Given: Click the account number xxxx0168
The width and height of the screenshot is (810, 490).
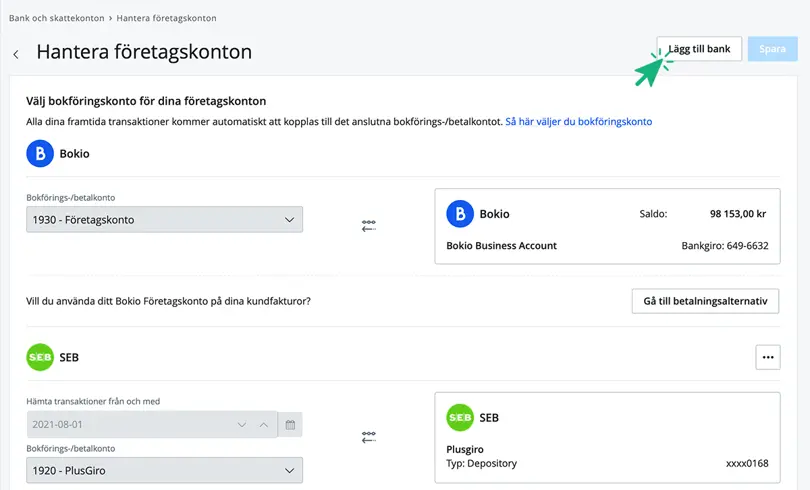Looking at the screenshot, I should click(747, 464).
